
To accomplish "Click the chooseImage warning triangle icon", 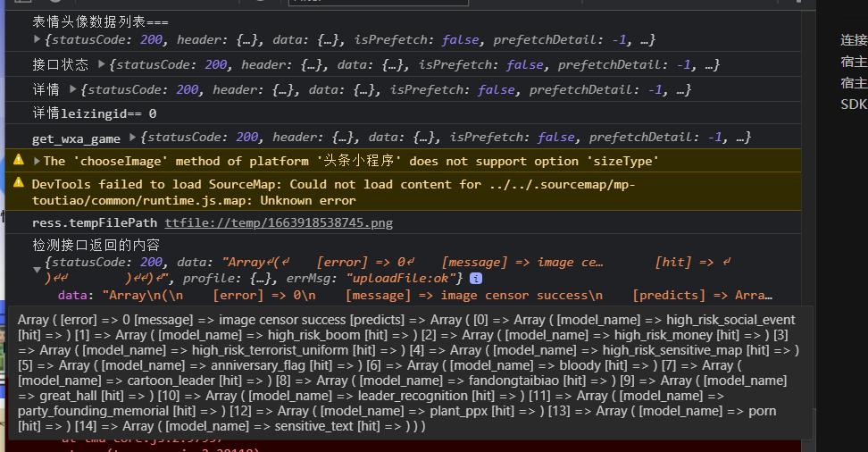I will pos(18,160).
